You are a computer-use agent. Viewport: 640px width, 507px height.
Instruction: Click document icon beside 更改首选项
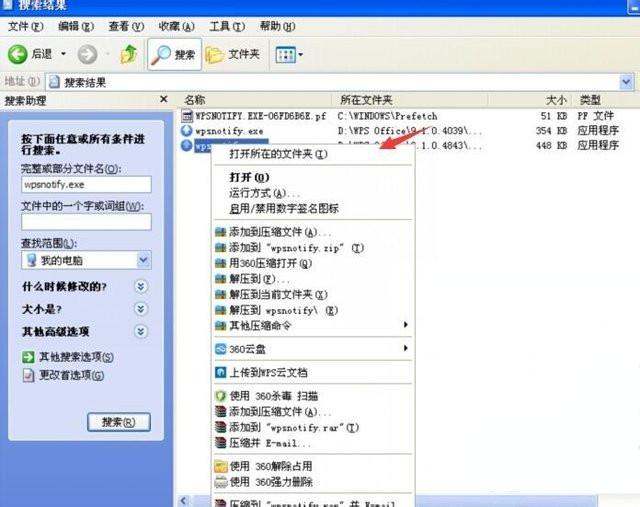[28, 375]
